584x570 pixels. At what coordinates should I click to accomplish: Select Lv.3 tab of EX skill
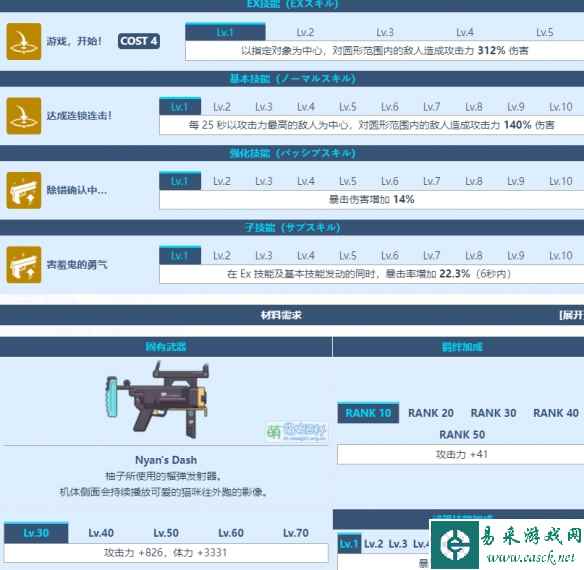(x=385, y=32)
